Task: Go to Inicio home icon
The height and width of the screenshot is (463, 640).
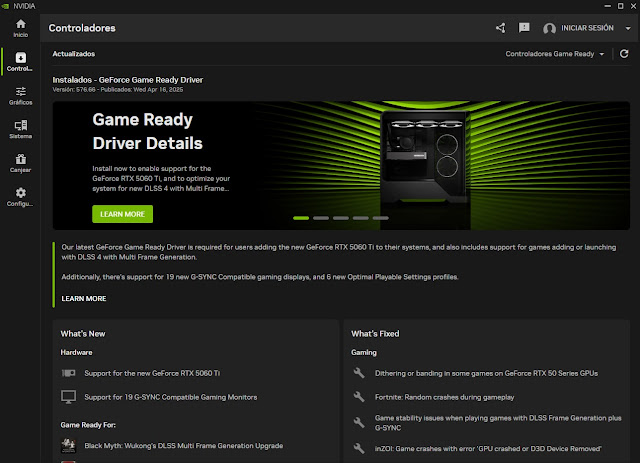Action: click(x=20, y=24)
